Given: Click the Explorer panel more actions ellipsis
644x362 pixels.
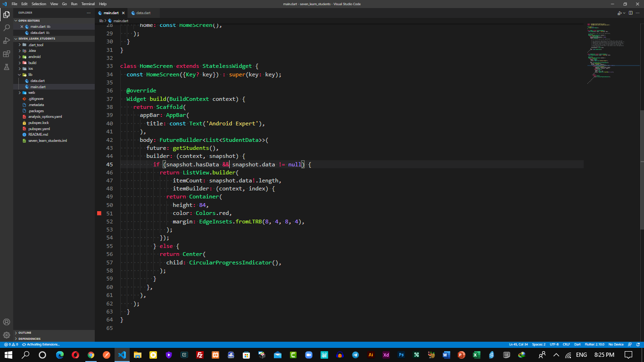Looking at the screenshot, I should point(89,13).
